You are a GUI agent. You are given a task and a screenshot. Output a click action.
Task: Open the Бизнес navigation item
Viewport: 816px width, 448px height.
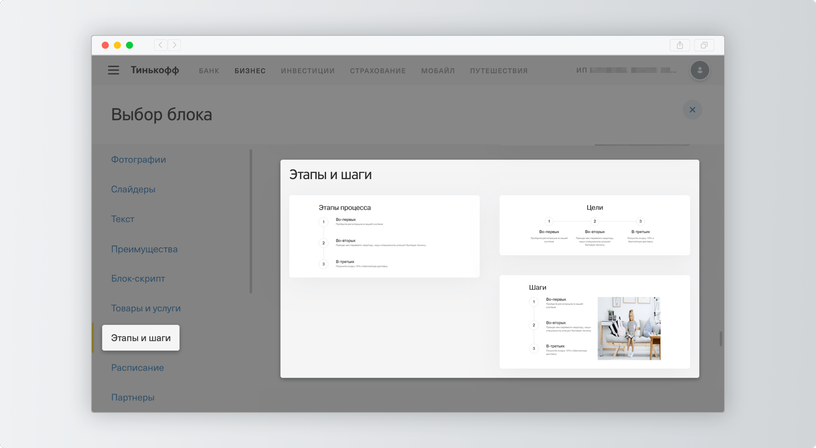pyautogui.click(x=250, y=71)
